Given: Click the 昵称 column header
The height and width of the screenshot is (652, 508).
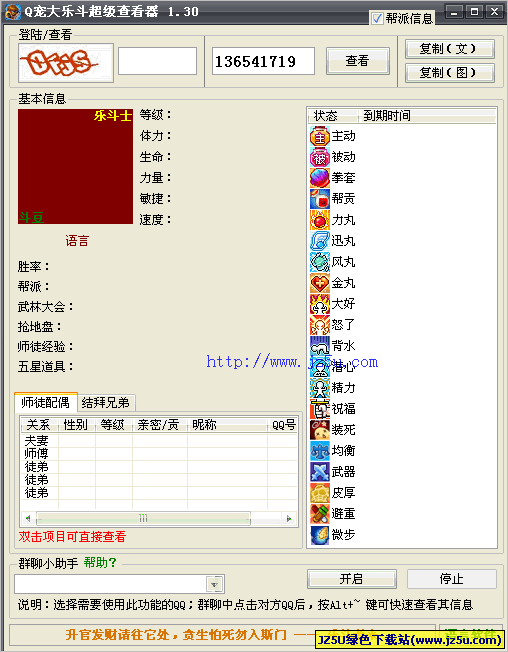Looking at the screenshot, I should click(x=227, y=425).
